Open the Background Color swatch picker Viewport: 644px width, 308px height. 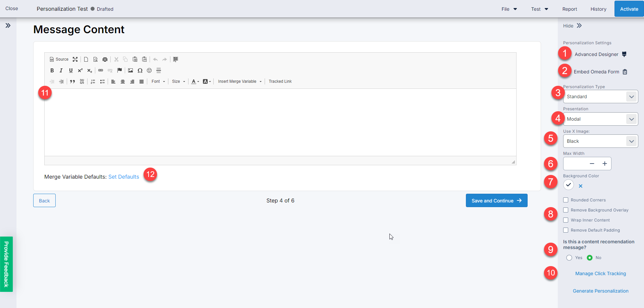click(x=569, y=185)
